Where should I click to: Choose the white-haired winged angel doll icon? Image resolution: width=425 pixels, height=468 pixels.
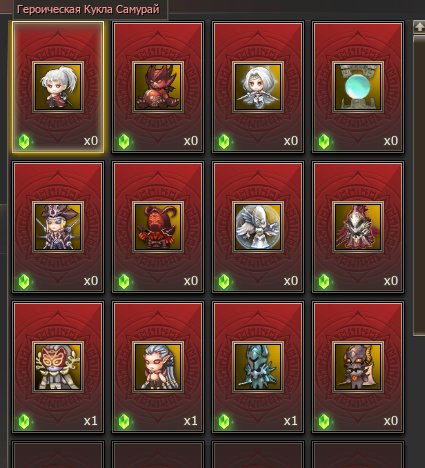[x=258, y=87]
